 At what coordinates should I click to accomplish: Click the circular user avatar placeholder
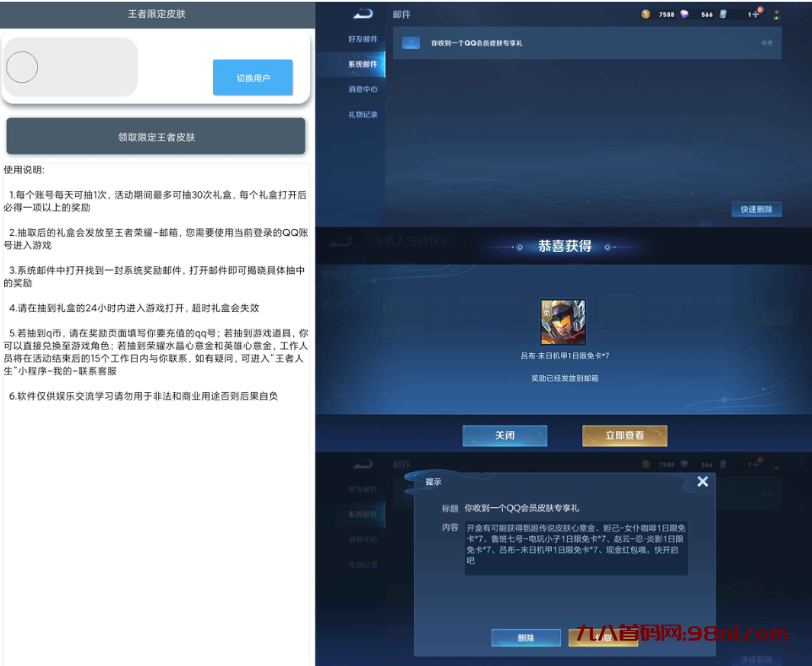click(22, 67)
